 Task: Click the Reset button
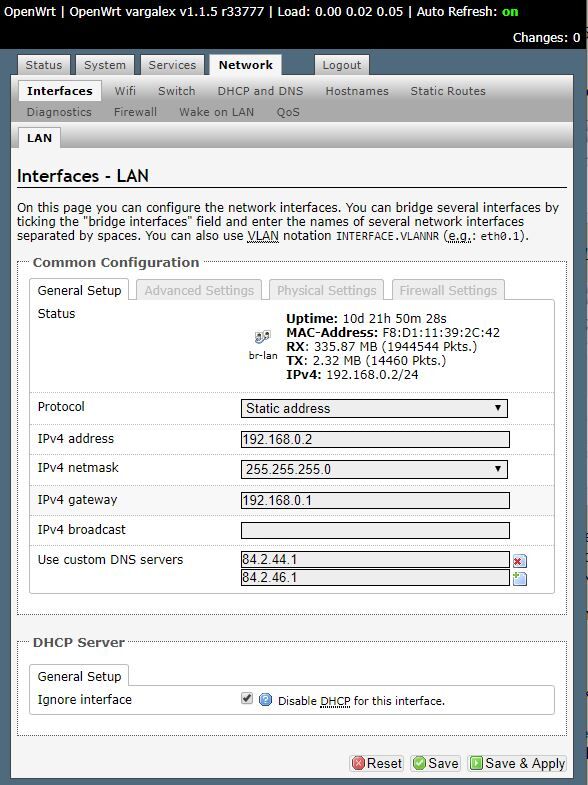[377, 763]
